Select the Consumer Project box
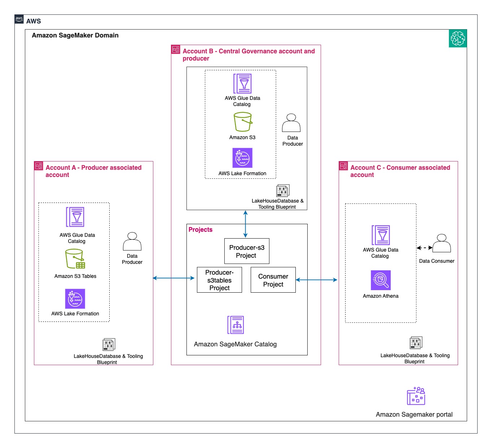The height and width of the screenshot is (448, 492). pos(273,280)
